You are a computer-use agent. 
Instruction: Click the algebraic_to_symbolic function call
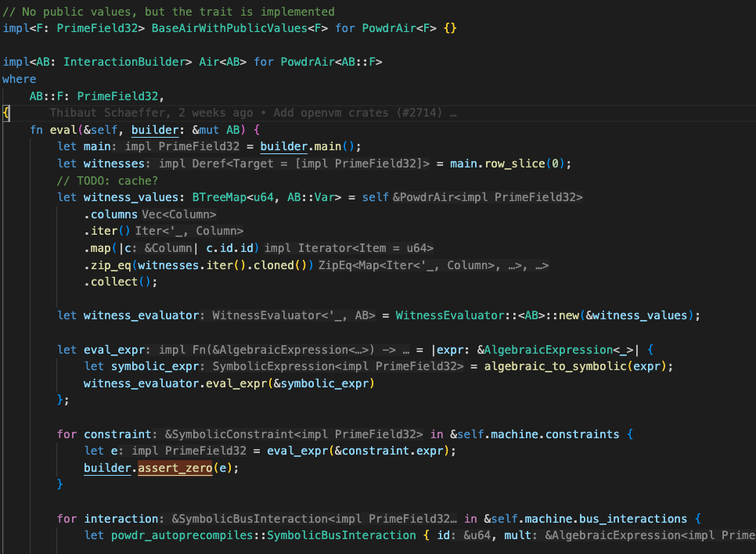(555, 366)
